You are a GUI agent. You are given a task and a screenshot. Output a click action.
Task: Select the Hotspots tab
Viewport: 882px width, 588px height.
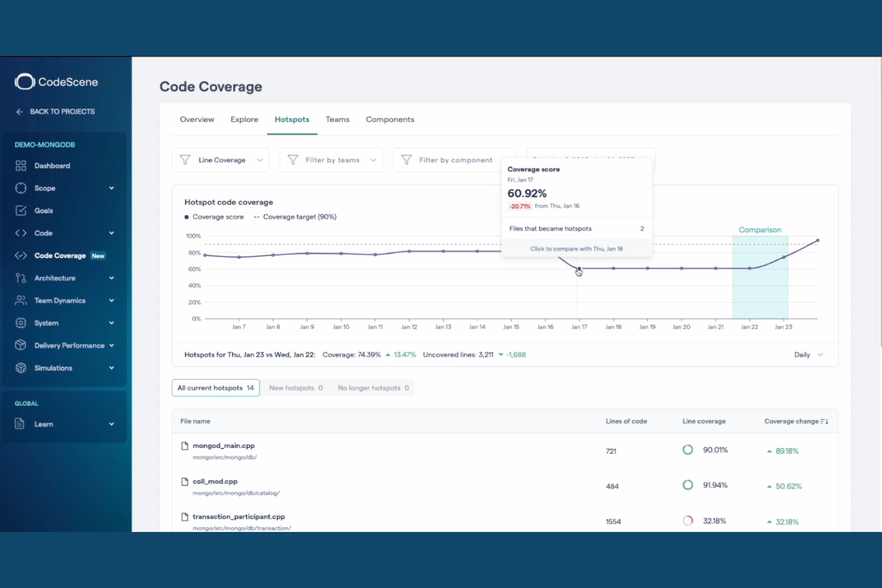(292, 119)
